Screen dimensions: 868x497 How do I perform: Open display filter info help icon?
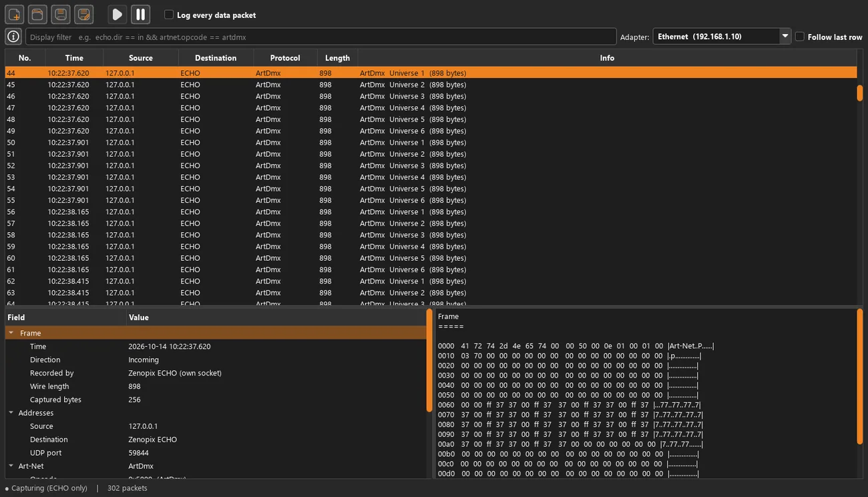pos(13,37)
